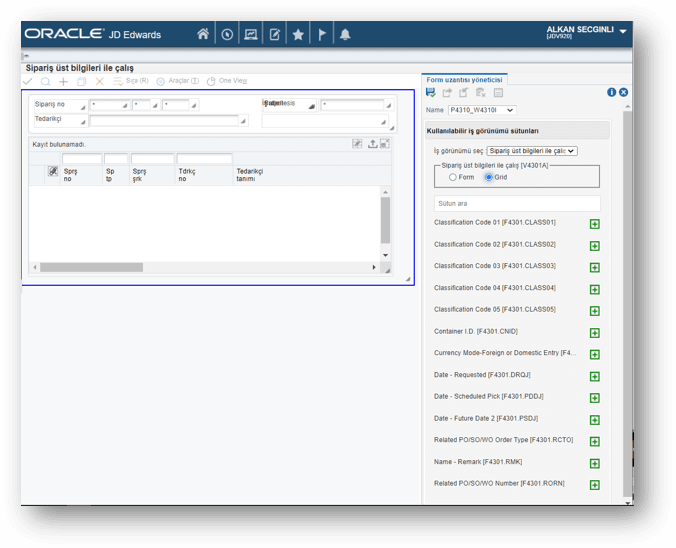The height and width of the screenshot is (548, 676).
Task: Add Related PO/SO/WO Order Type column
Action: coord(595,442)
